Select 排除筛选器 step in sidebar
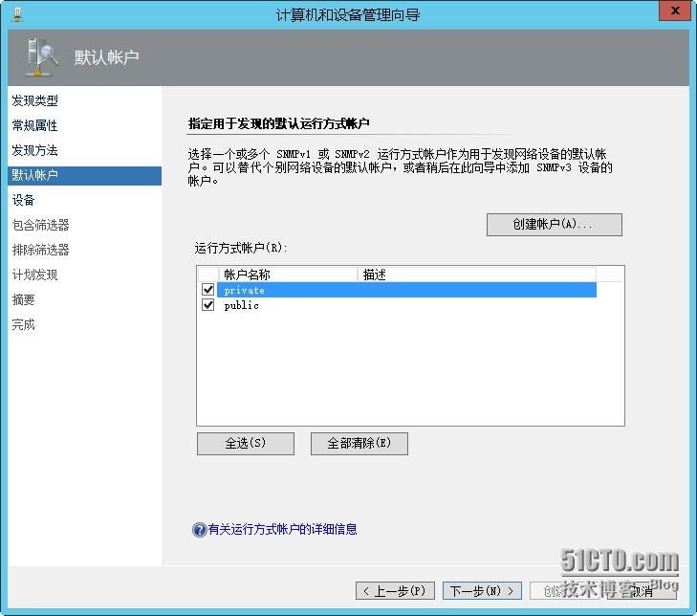Screen dimensions: 697x616 tap(40, 250)
